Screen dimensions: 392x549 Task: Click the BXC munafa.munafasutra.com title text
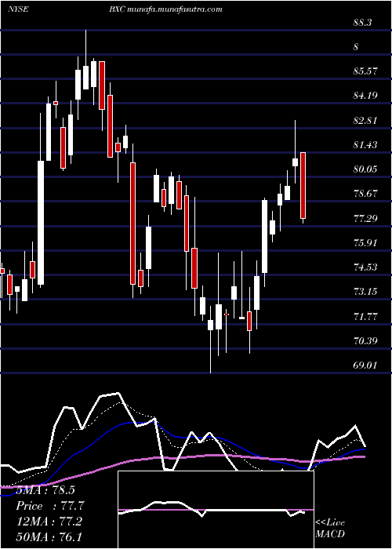(165, 9)
